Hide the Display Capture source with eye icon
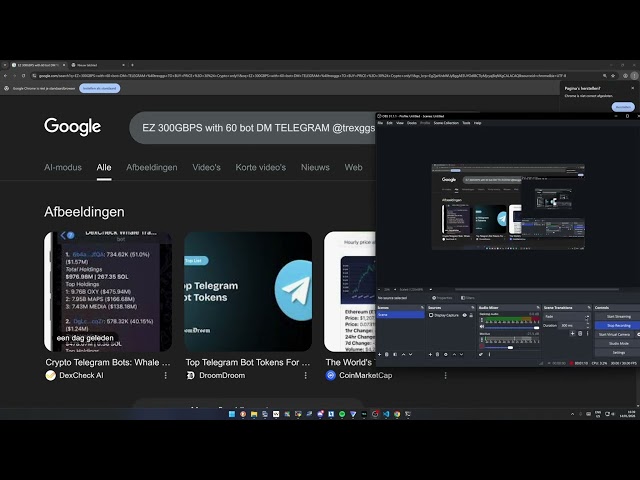 (x=463, y=315)
